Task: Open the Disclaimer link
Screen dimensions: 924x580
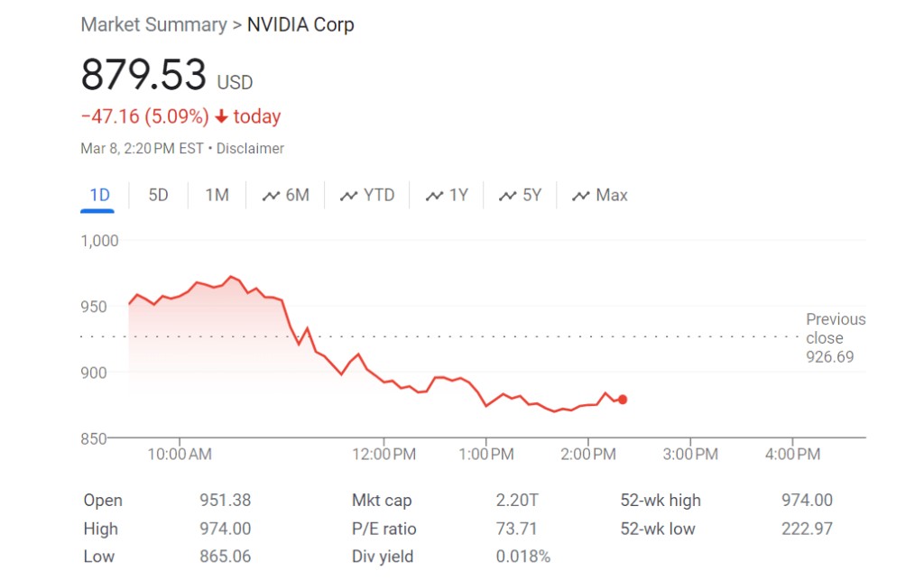Action: [x=250, y=148]
